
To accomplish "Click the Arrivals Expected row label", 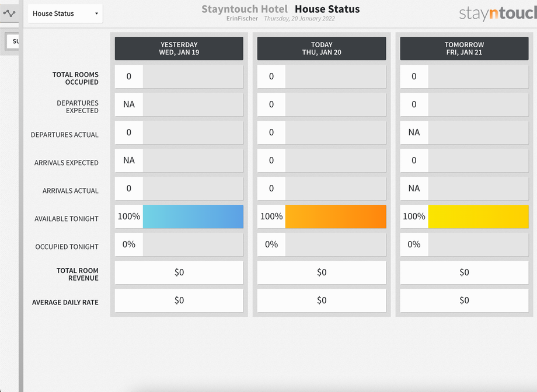I will tap(67, 163).
